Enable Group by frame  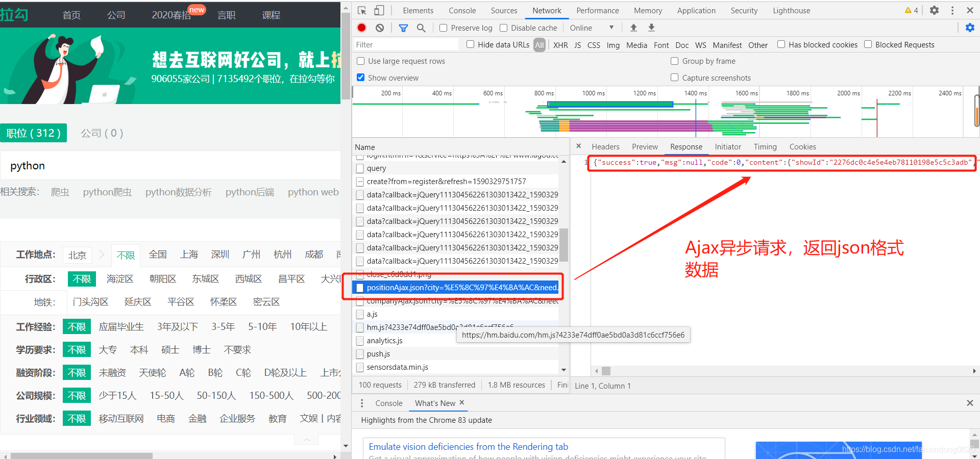(x=674, y=61)
